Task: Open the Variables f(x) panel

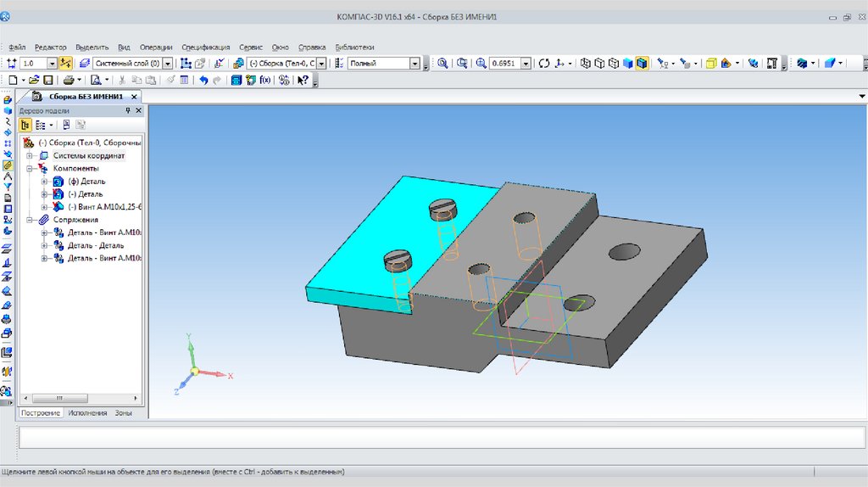Action: 264,80
